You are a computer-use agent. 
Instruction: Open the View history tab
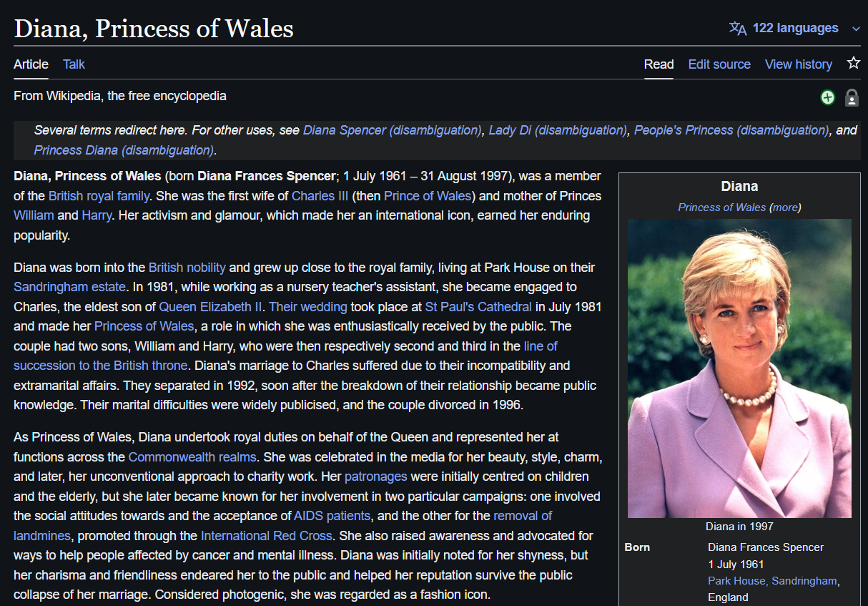tap(799, 64)
